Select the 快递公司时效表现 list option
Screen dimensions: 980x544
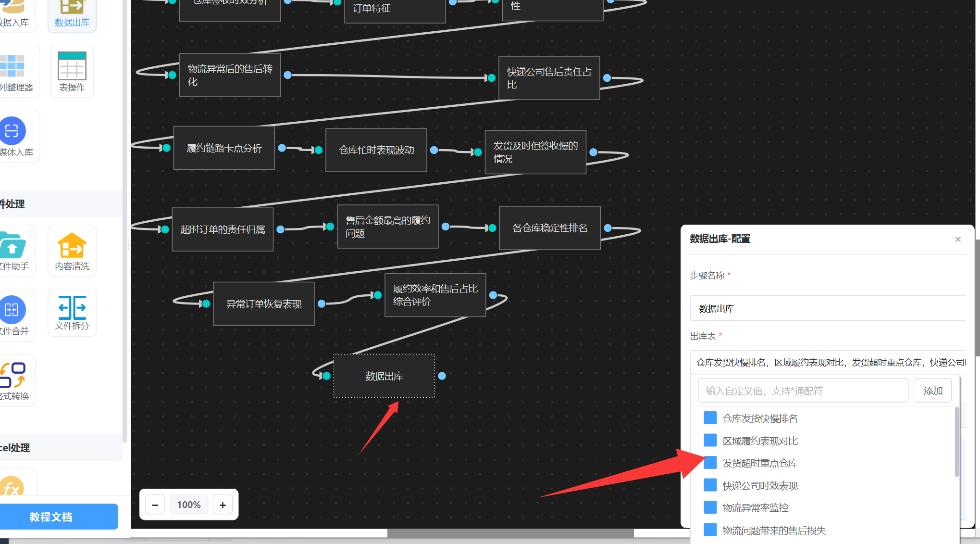[x=759, y=485]
